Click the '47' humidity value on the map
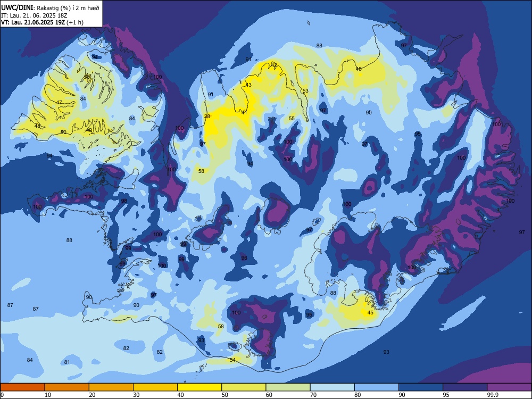The width and height of the screenshot is (532, 399). [60, 102]
